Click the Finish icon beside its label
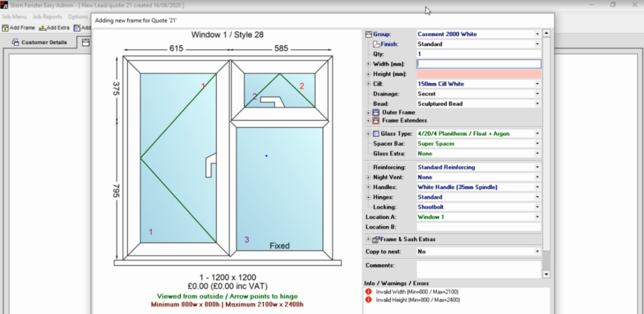Viewport: 644px width, 314px height. (376, 44)
